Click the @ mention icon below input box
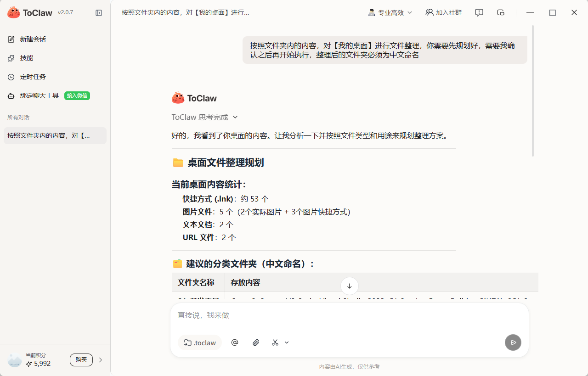 (235, 342)
